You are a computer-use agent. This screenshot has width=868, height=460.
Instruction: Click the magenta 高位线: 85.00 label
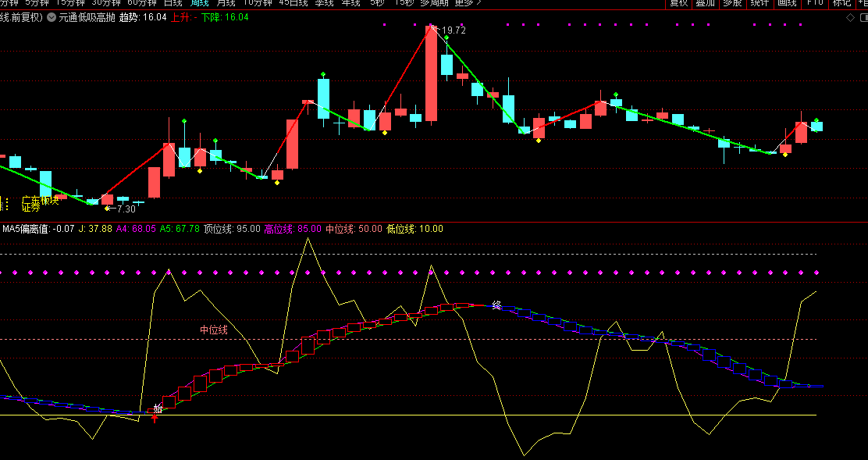coord(293,229)
